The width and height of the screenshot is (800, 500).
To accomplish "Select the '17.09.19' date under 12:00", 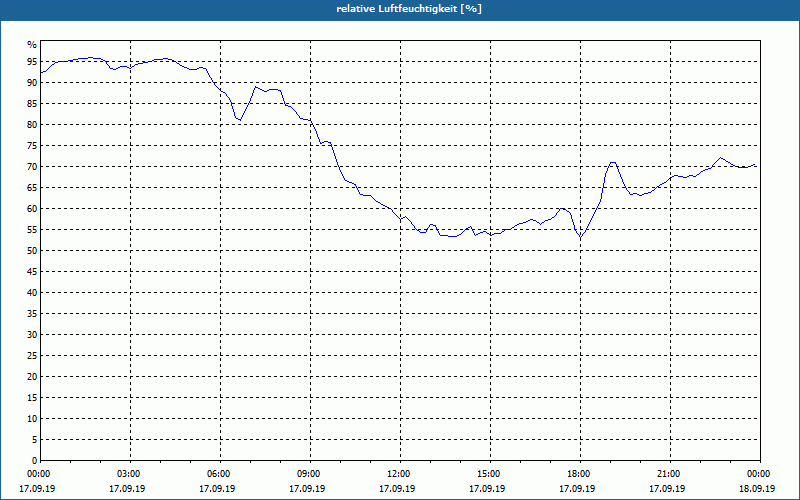I will pos(397,488).
